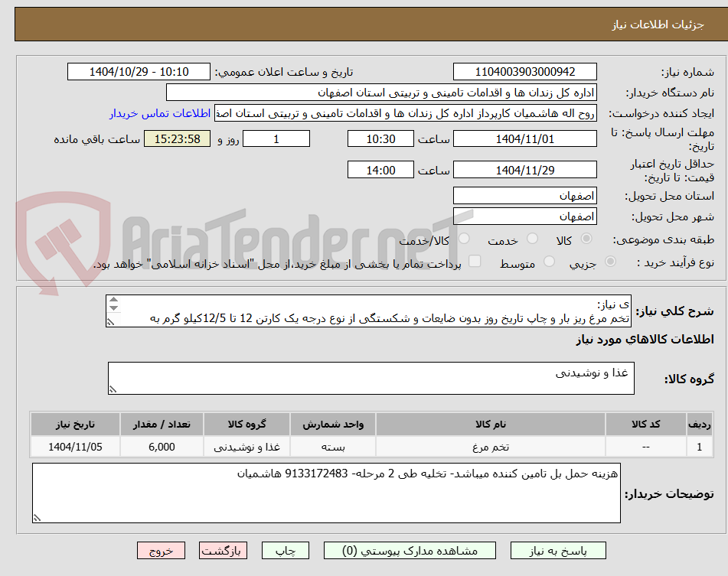Click the توضیحات خریدار text area

click(x=326, y=493)
